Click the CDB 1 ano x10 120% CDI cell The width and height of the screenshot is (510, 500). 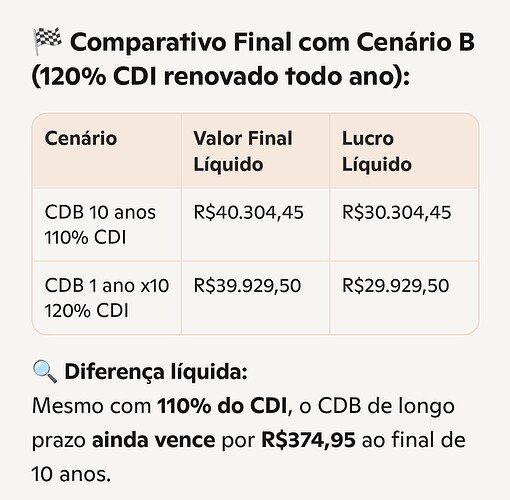click(107, 298)
